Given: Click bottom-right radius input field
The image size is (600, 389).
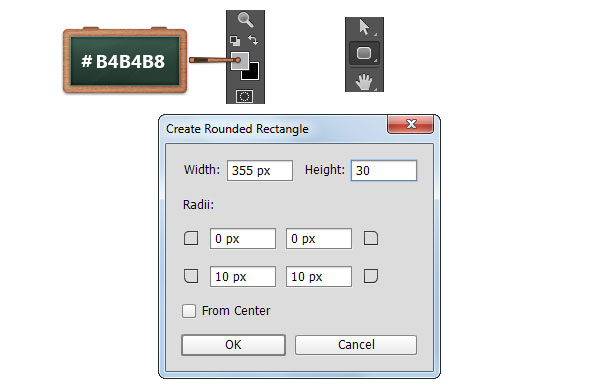Looking at the screenshot, I should 319,277.
